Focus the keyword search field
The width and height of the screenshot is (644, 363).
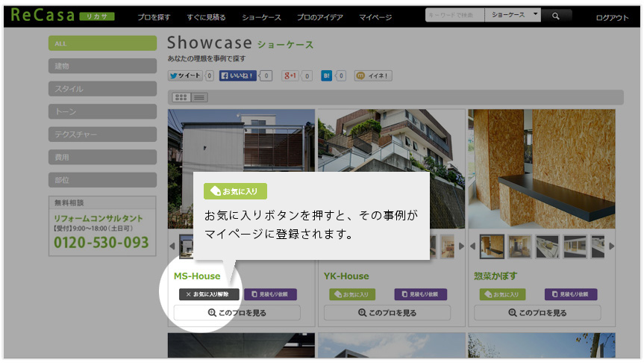pos(454,15)
